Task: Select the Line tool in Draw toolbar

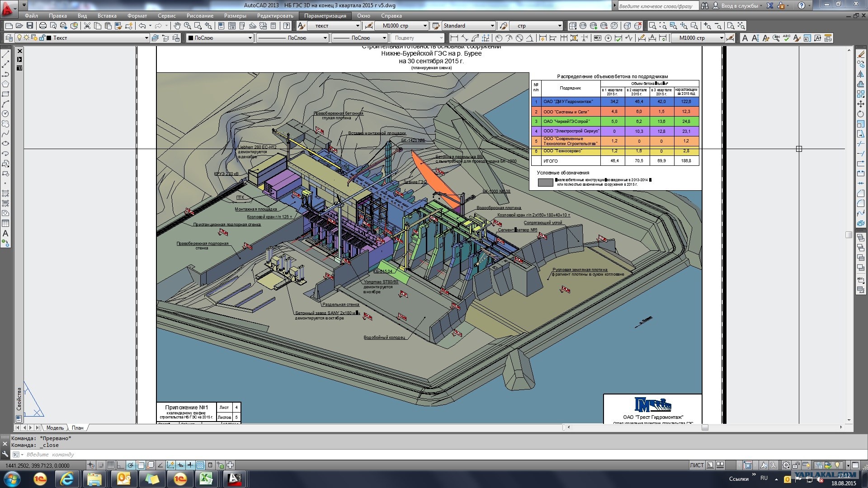Action: (5, 54)
